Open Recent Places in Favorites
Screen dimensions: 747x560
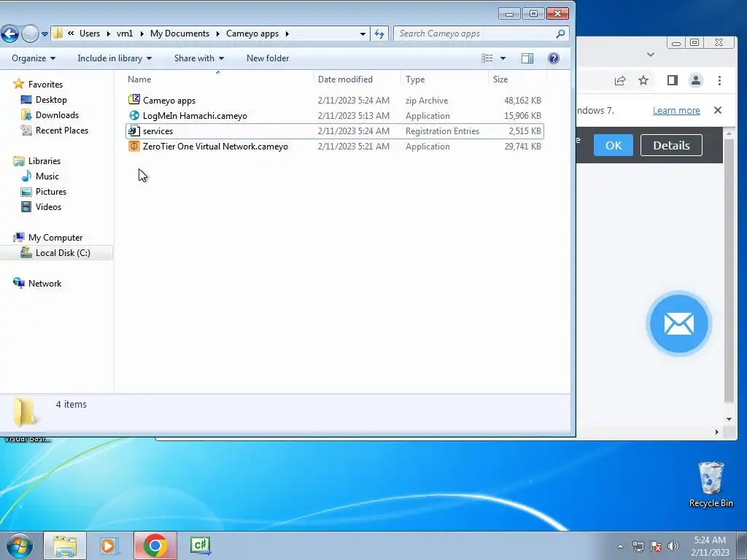(61, 130)
